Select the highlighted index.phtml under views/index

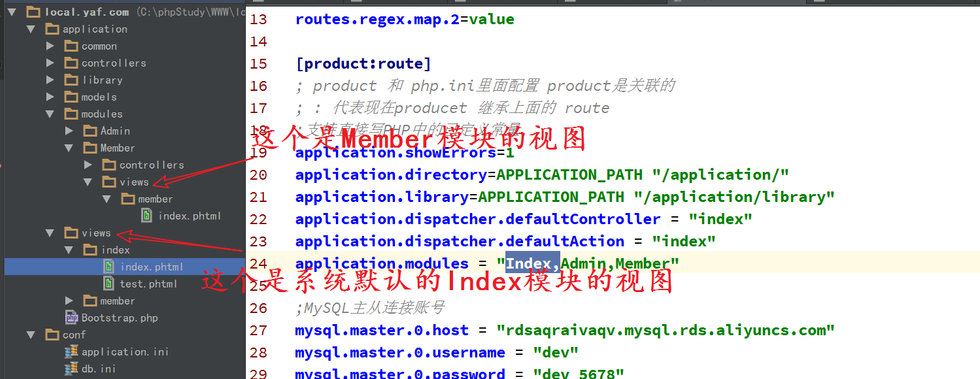coord(152,267)
